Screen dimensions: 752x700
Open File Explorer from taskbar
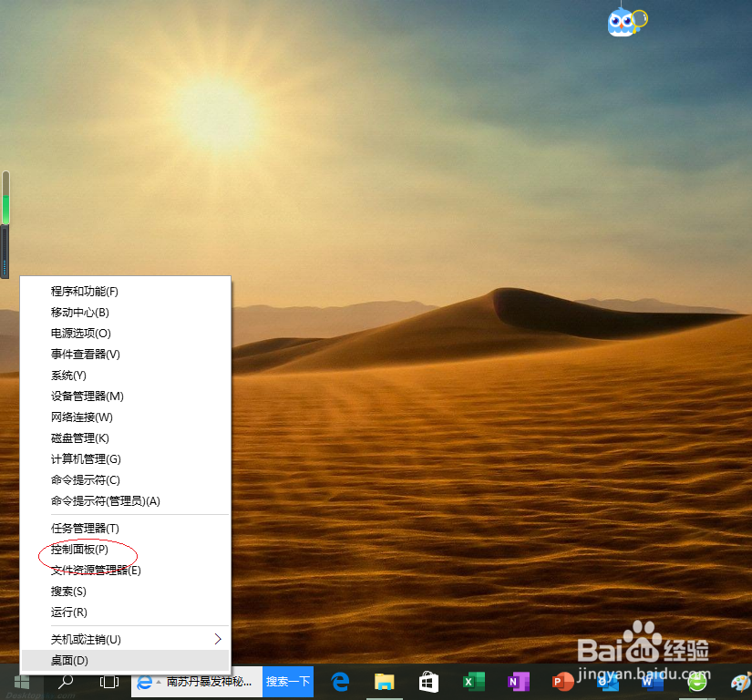tap(384, 681)
